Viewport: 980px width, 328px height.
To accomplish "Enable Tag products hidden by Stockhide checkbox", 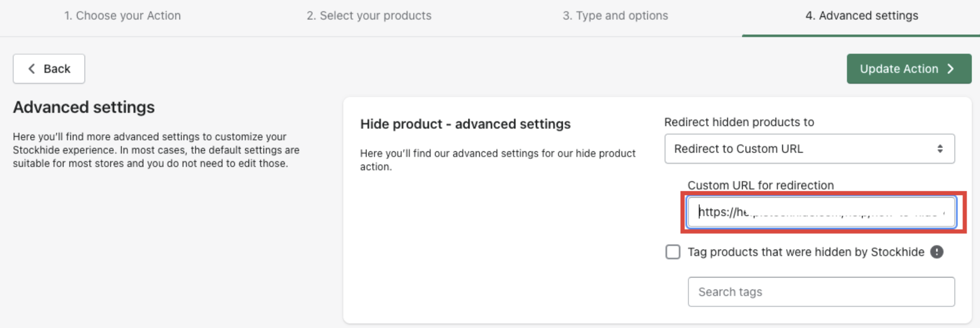I will 673,252.
